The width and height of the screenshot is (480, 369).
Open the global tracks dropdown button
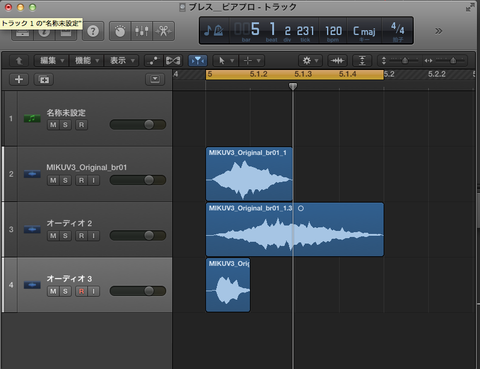[x=155, y=79]
